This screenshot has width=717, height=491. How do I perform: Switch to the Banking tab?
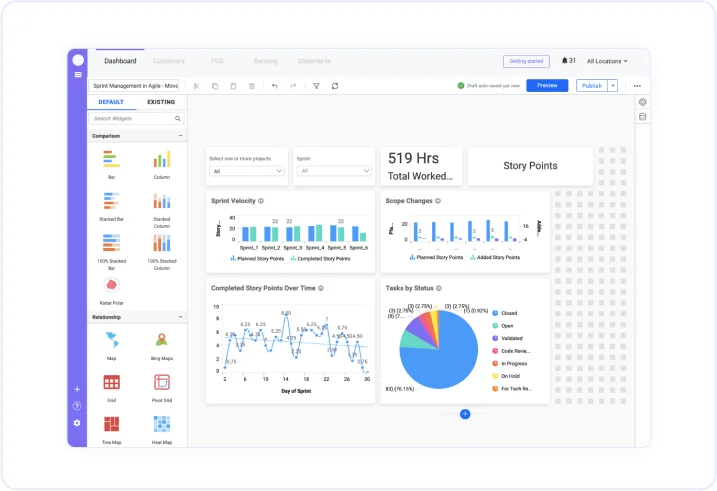point(266,61)
